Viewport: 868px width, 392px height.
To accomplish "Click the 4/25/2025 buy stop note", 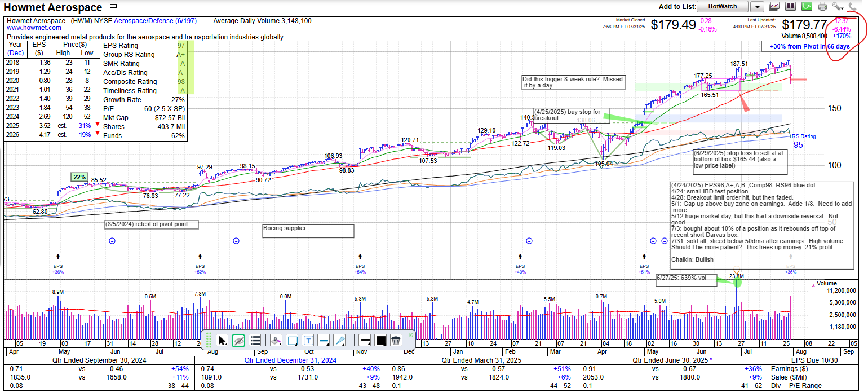I will coord(572,115).
